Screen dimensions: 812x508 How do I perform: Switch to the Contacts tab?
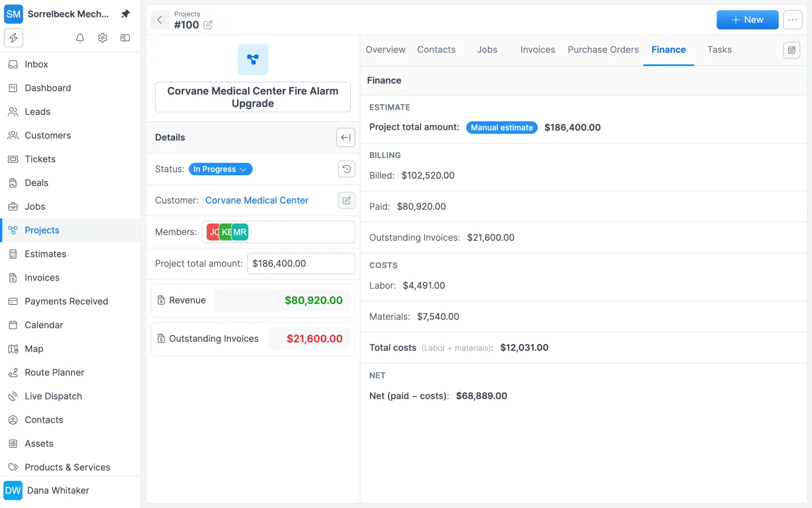click(x=436, y=50)
